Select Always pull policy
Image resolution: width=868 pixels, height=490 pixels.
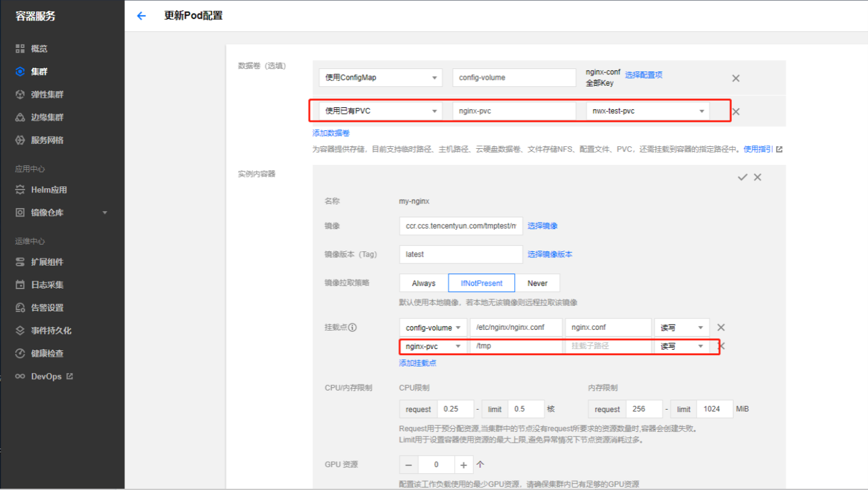[424, 283]
